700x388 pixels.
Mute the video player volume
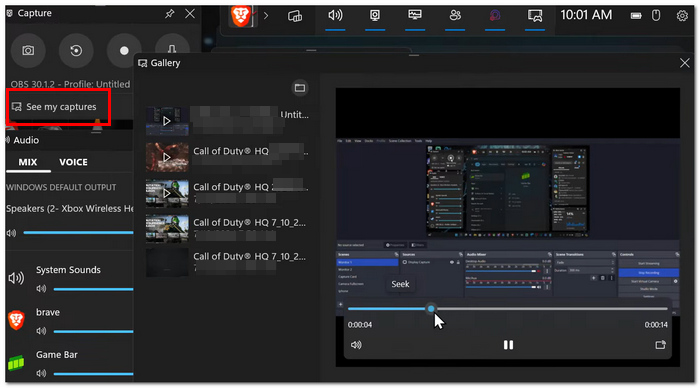pyautogui.click(x=356, y=345)
